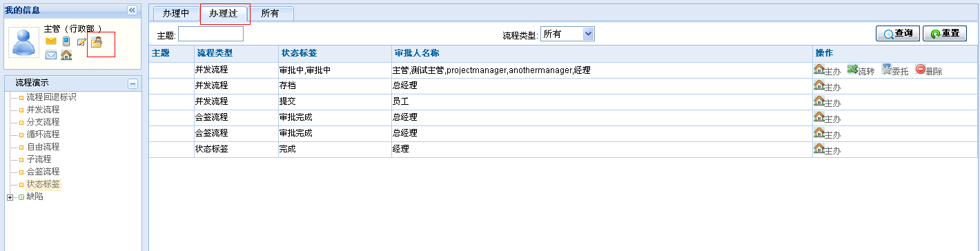Click the user avatar picture in 我的信息

24,43
